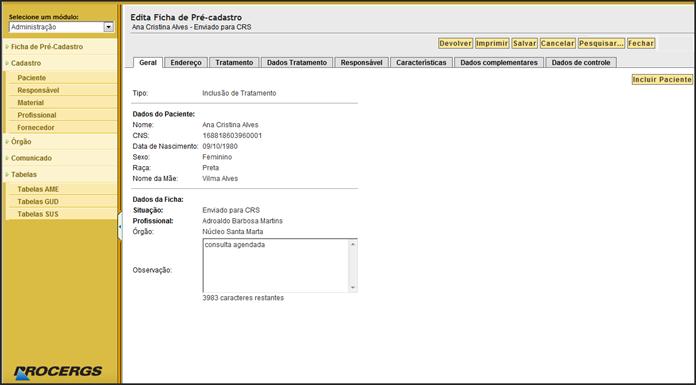Expand the Comunicado menu section
This screenshot has width=696, height=385.
click(x=31, y=158)
